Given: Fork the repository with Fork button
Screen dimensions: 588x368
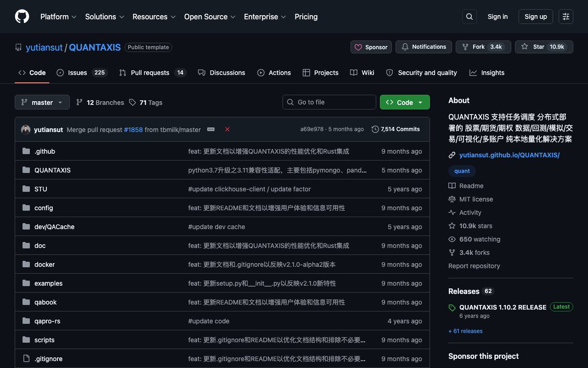Looking at the screenshot, I should [483, 47].
